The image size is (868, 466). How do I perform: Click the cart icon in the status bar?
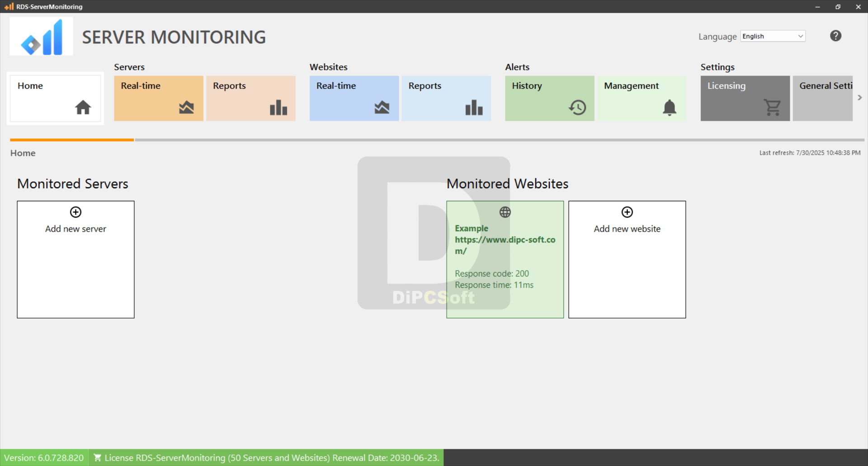pyautogui.click(x=97, y=457)
